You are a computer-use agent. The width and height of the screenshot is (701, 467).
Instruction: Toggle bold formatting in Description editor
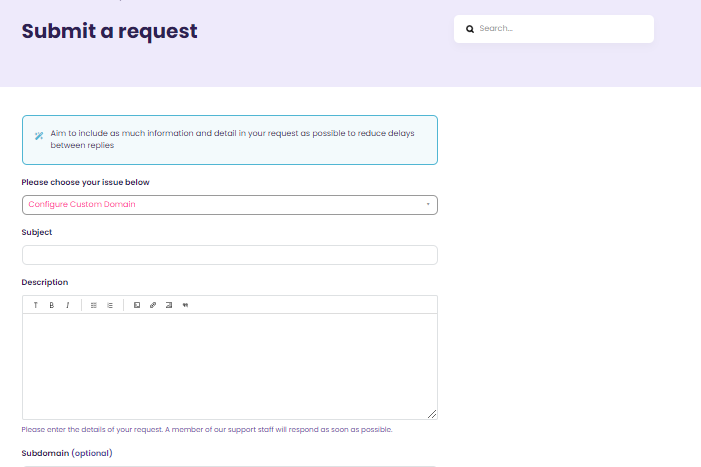coord(51,305)
